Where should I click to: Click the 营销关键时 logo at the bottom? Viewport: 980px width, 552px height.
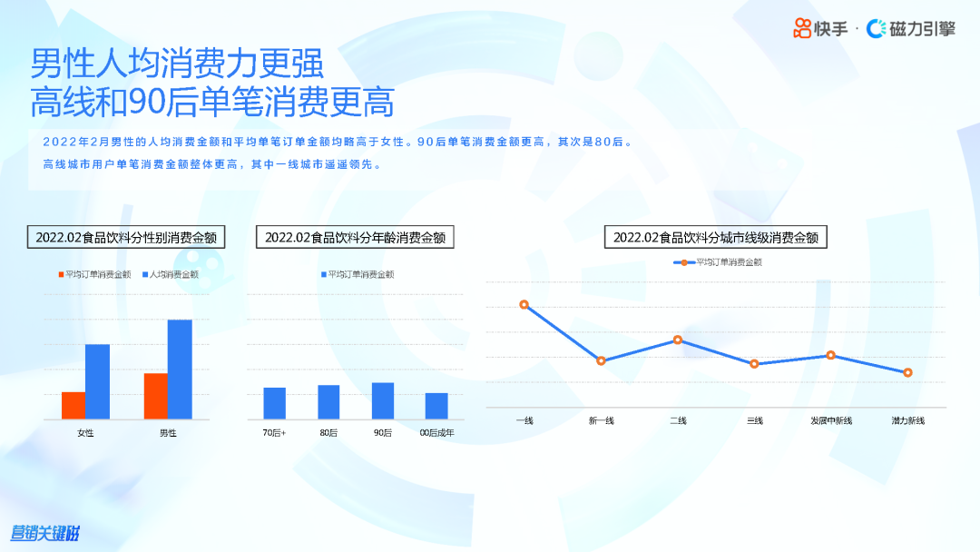tap(45, 533)
